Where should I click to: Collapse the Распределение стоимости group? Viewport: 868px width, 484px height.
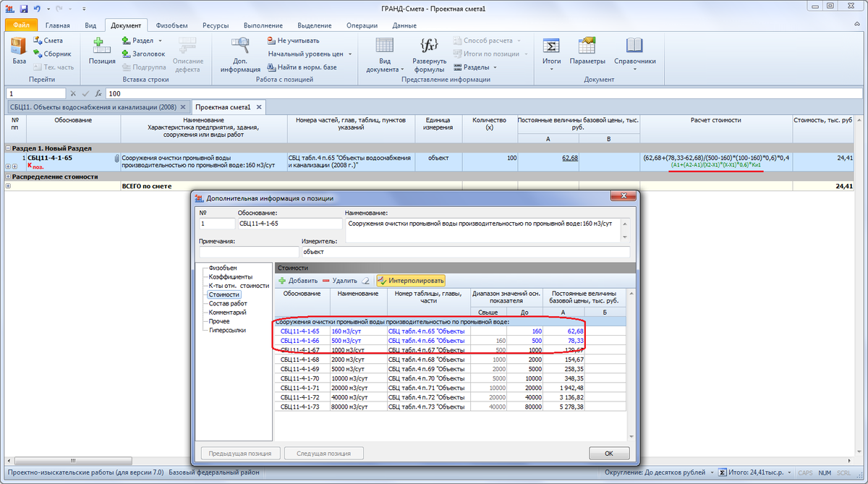(8, 177)
